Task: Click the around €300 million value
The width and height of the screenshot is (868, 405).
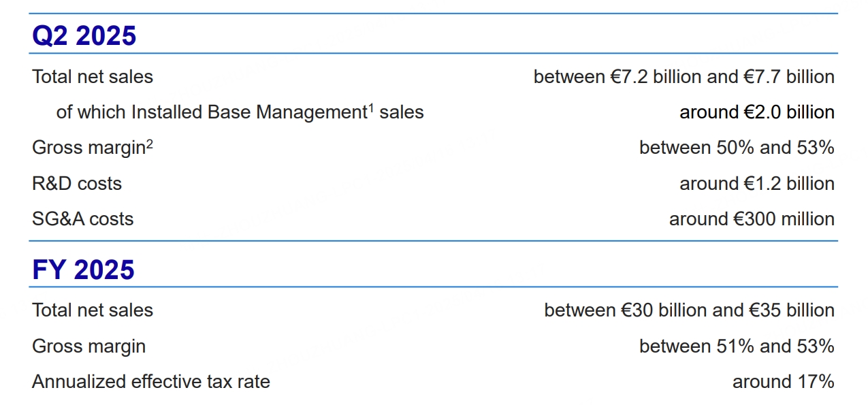Action: tap(752, 219)
